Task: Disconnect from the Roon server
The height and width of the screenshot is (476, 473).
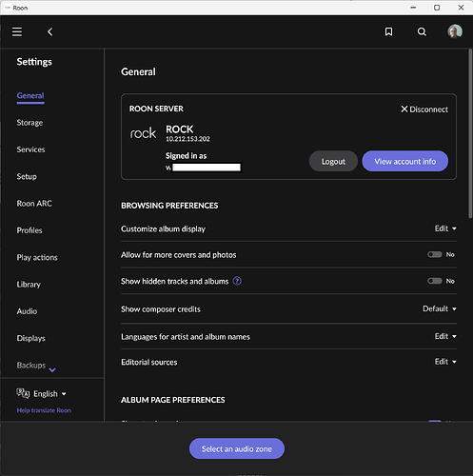Action: tap(424, 109)
